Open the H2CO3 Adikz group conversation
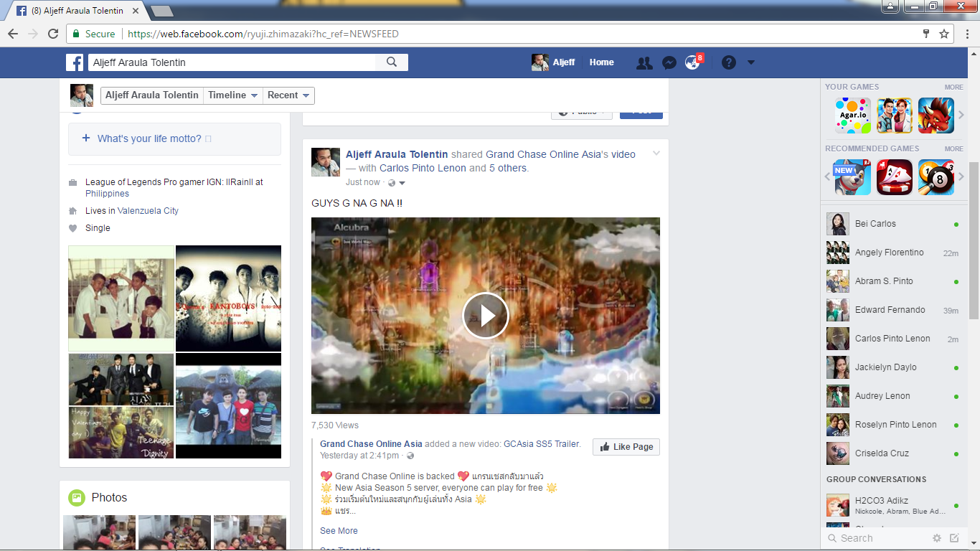The height and width of the screenshot is (551, 980). coord(892,505)
